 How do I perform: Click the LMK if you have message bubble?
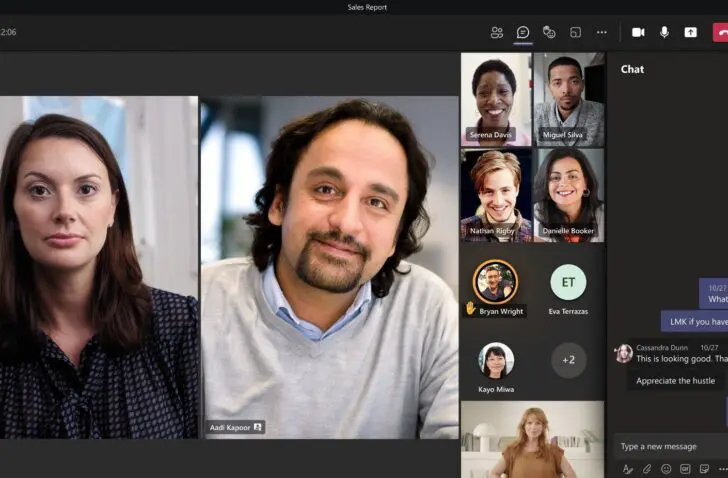click(695, 322)
